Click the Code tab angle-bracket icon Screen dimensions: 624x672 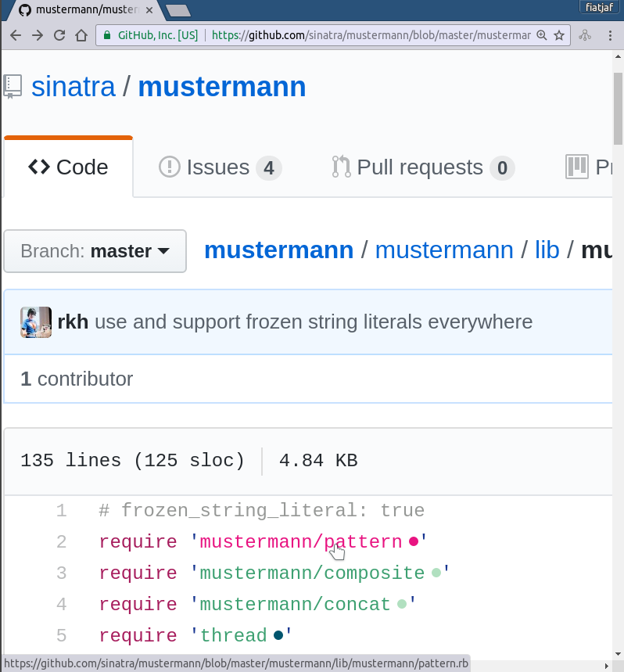[x=39, y=167]
